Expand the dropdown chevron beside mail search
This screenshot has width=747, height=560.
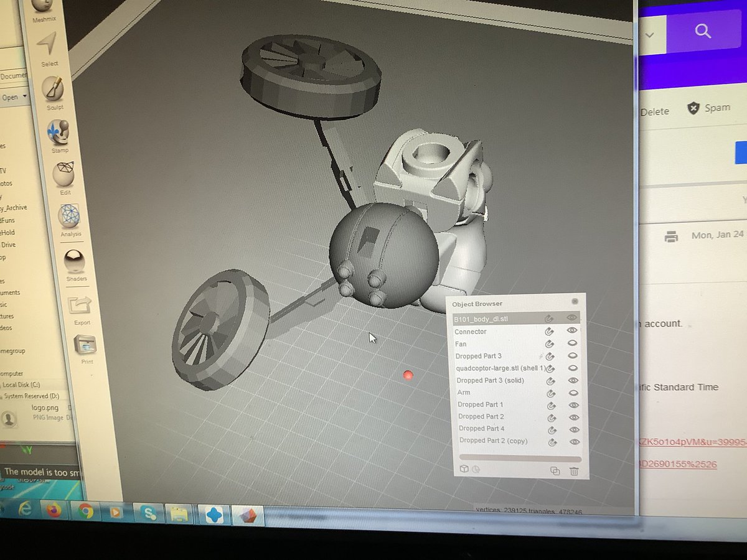649,35
